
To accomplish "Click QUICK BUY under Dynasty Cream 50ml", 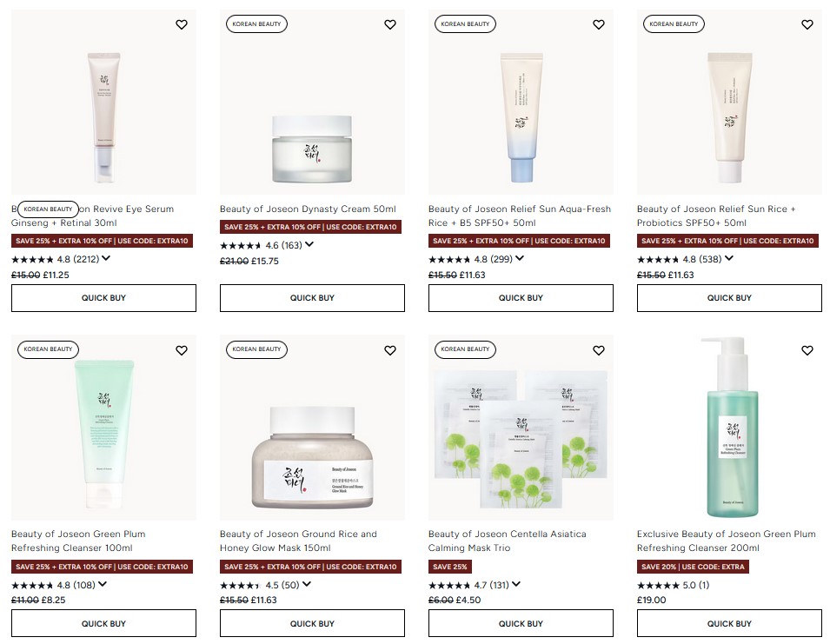I will tap(312, 297).
